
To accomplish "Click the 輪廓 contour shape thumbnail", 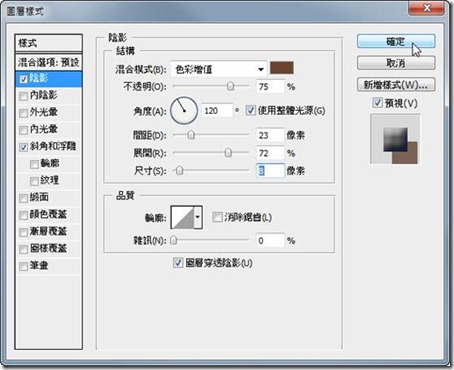I will (182, 217).
